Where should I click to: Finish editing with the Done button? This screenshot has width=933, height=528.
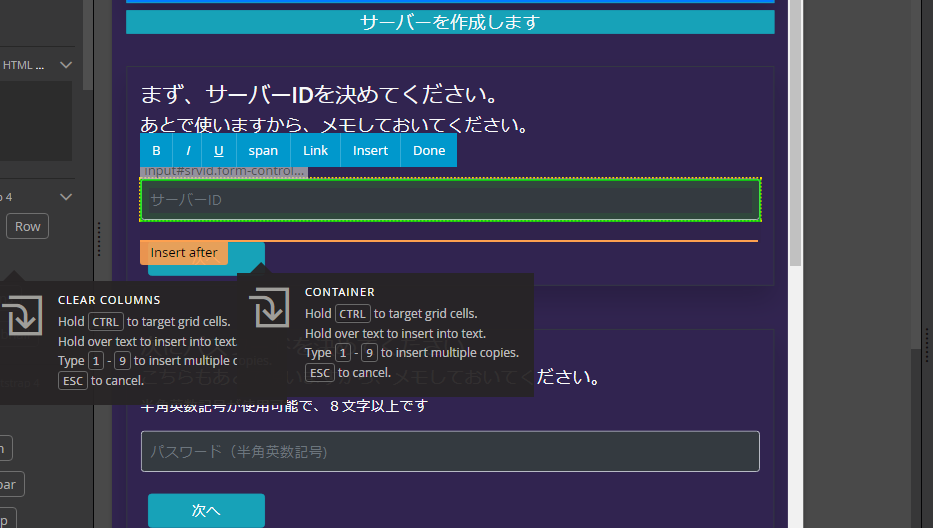tap(429, 151)
